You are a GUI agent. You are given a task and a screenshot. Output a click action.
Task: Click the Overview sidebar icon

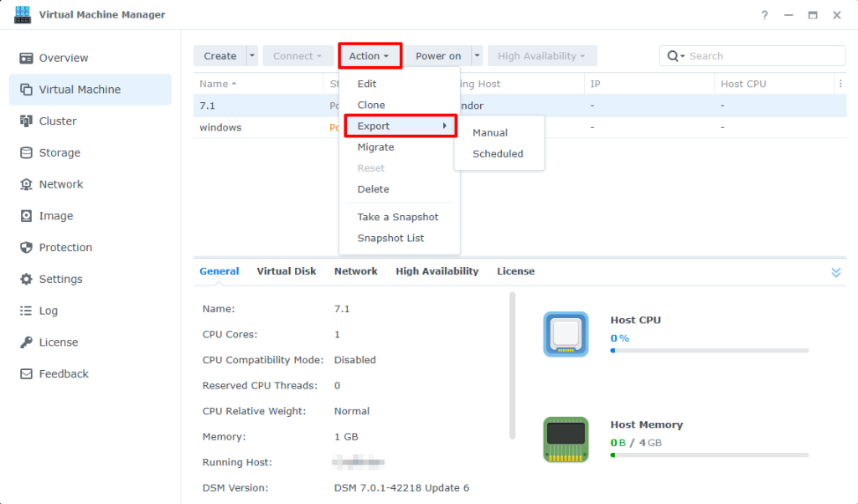pyautogui.click(x=26, y=58)
